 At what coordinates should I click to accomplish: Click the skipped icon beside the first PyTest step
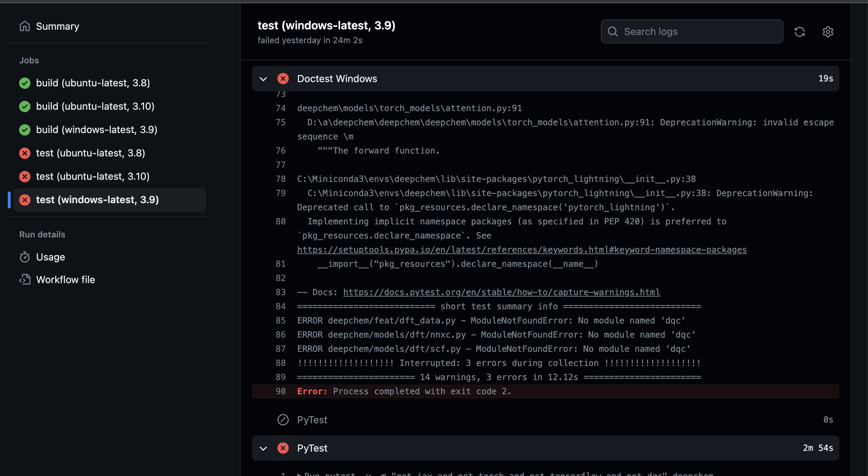coord(283,420)
